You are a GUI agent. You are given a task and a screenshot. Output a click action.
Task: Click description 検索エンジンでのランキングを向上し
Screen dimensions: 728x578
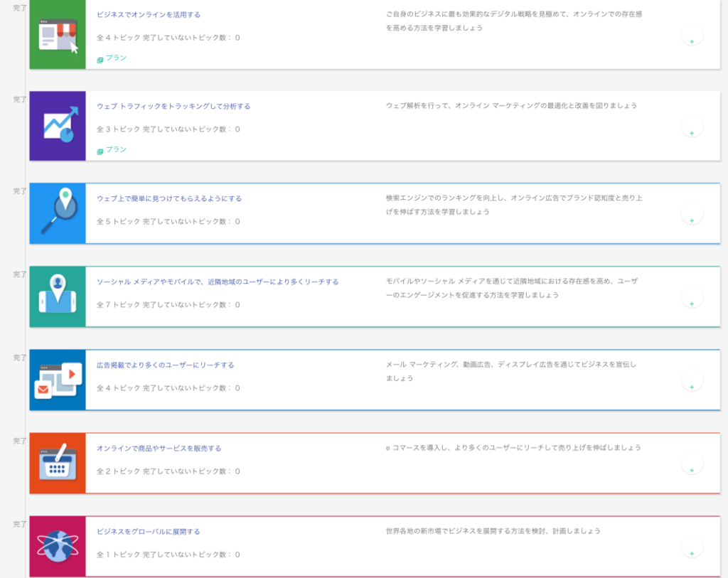pos(514,205)
